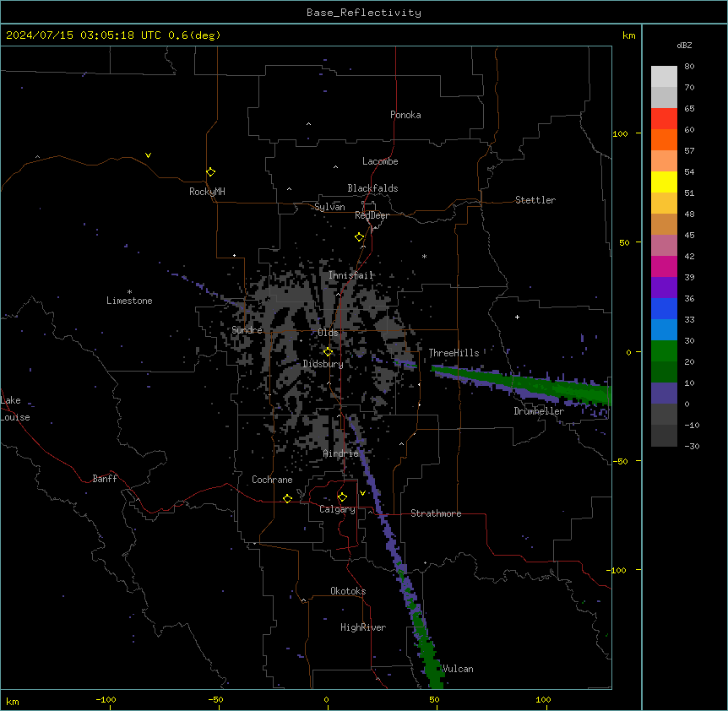Click the Ponoka city label
The width and height of the screenshot is (728, 711).
pyautogui.click(x=405, y=115)
